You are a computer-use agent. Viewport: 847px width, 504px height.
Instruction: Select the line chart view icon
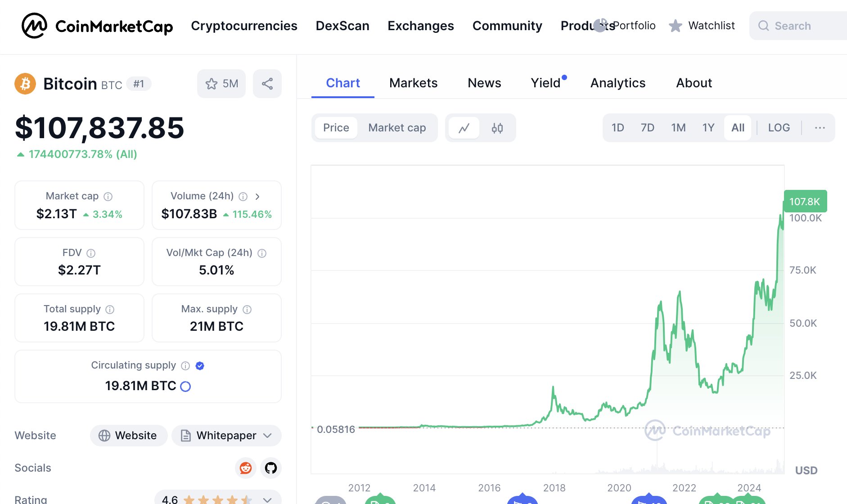pos(464,128)
